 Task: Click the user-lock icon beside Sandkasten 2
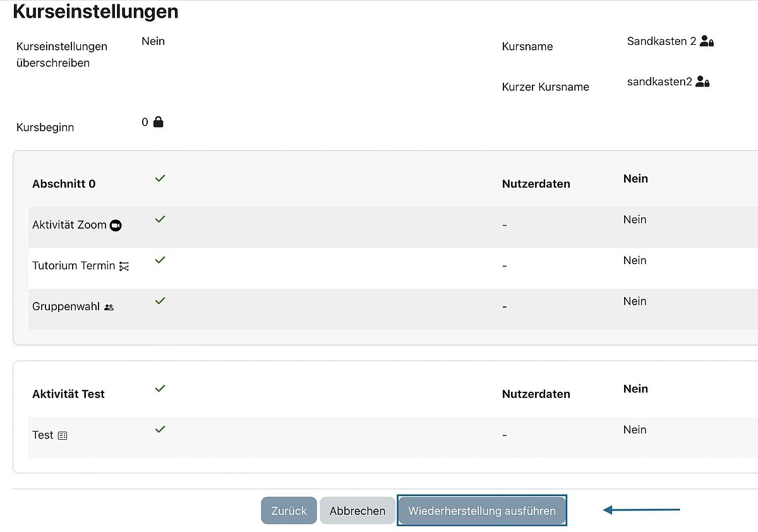(707, 42)
